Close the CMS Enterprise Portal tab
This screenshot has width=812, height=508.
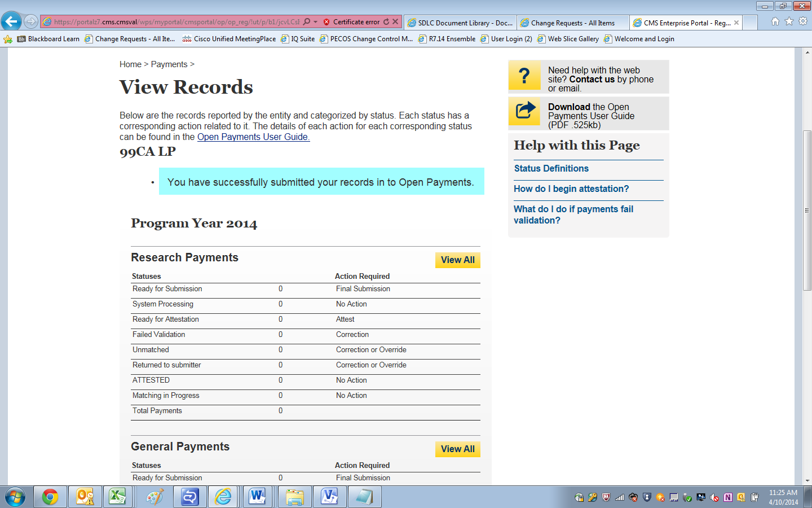[x=736, y=23]
